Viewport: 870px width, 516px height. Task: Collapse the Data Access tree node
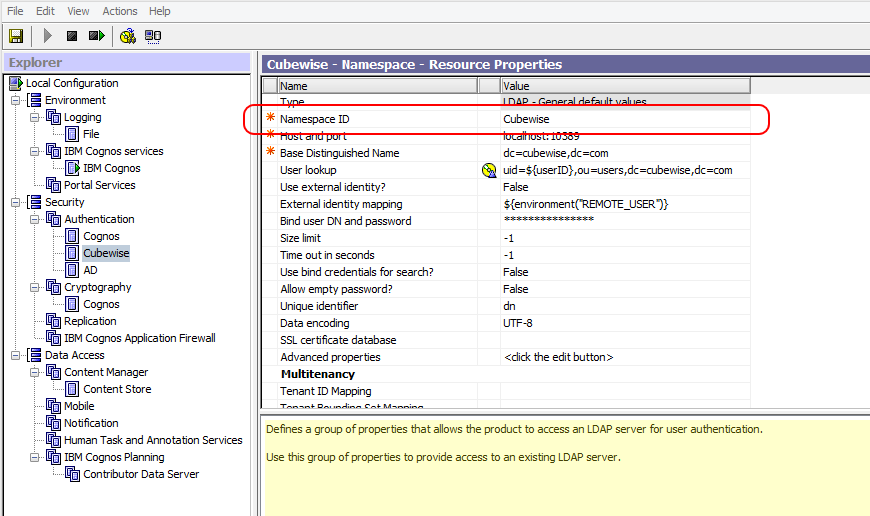(x=16, y=355)
